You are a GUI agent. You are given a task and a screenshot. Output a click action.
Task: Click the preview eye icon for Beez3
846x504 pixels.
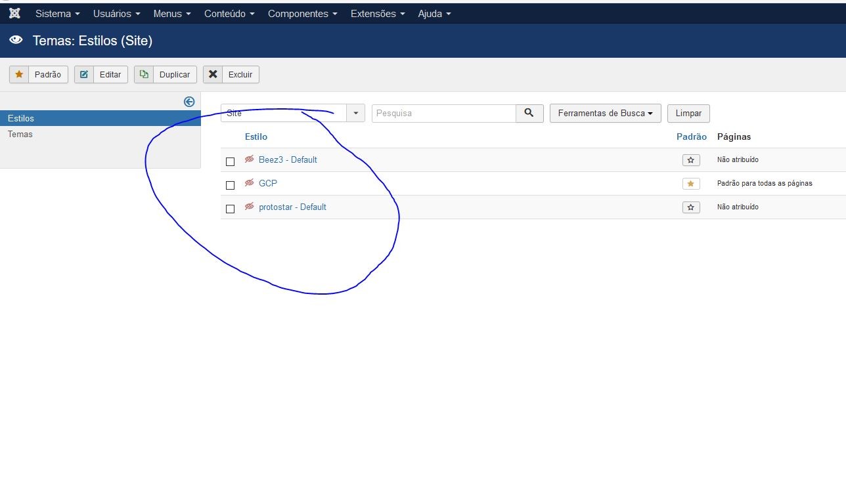coord(250,159)
